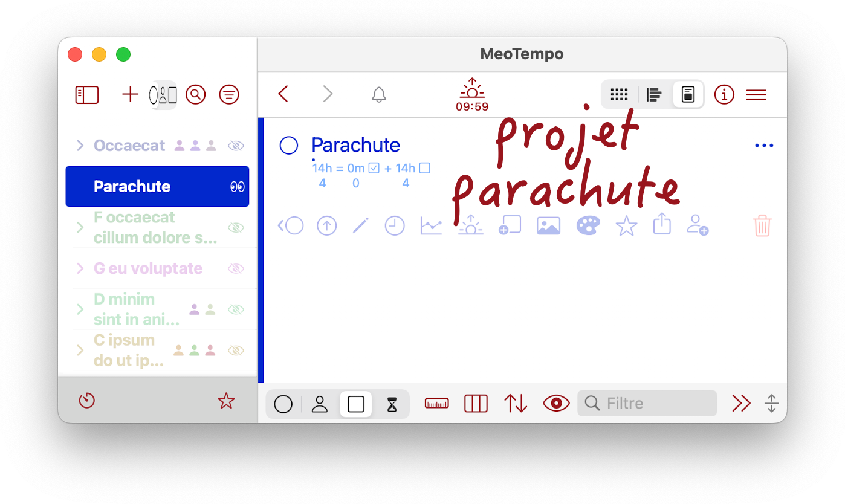Open the notifications bell

click(x=379, y=95)
